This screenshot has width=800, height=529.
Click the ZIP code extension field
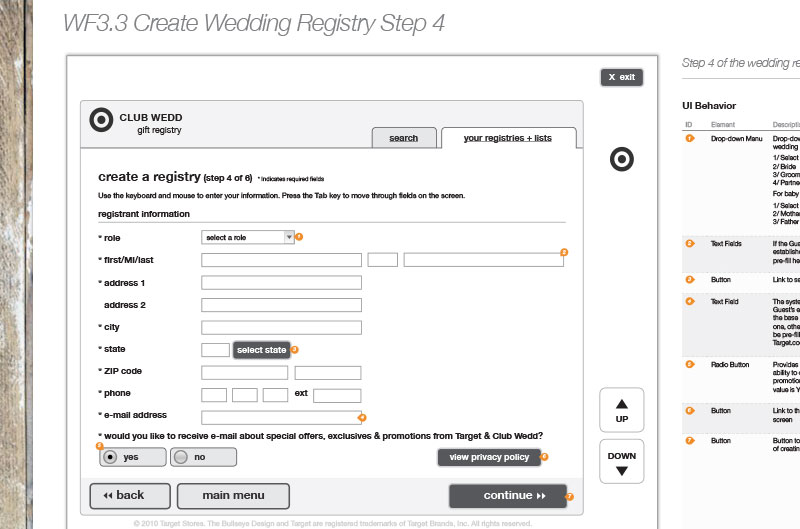coord(328,372)
